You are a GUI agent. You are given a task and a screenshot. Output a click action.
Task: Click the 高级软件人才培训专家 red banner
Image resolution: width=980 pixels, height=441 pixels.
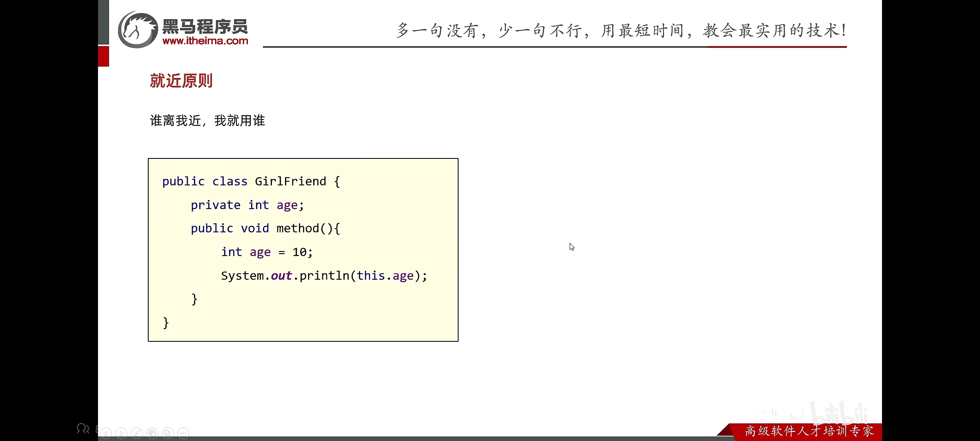(808, 431)
